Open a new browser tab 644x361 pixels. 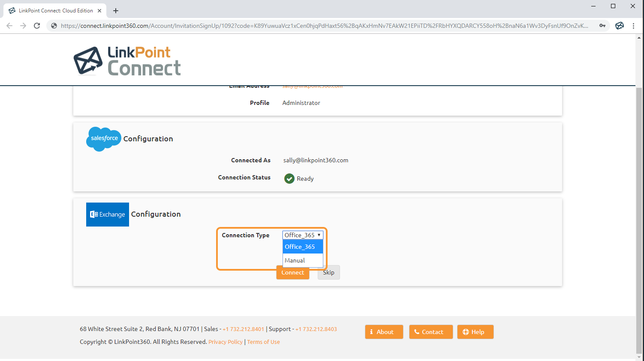tap(116, 11)
